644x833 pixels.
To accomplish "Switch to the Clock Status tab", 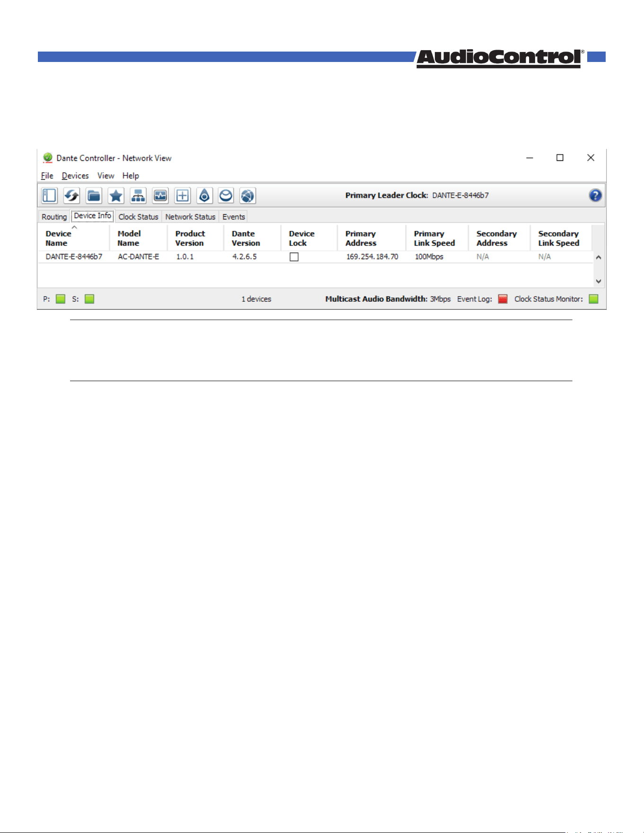I will tap(138, 217).
